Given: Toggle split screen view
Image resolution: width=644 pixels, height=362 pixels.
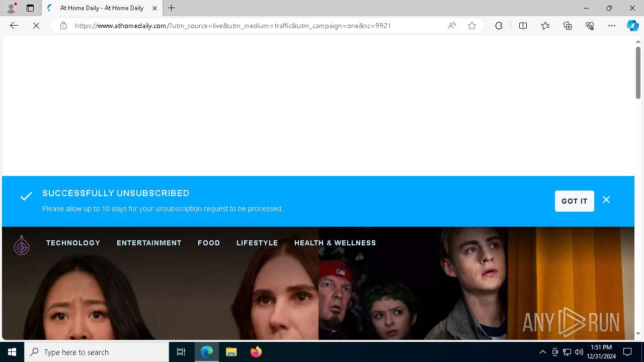Looking at the screenshot, I should pos(523,26).
